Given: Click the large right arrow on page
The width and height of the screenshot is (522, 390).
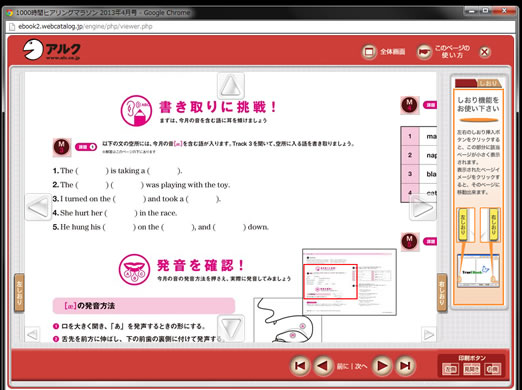Looking at the screenshot, I should click(422, 208).
